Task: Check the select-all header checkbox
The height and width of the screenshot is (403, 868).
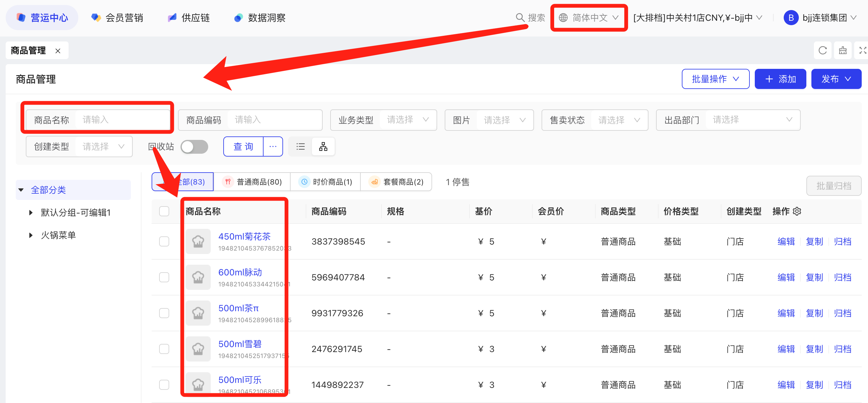Action: point(164,212)
